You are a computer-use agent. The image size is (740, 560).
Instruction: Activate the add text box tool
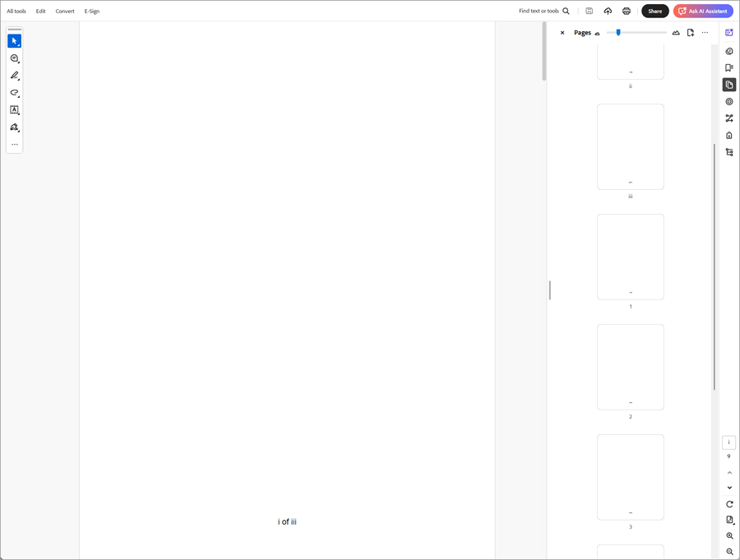14,110
